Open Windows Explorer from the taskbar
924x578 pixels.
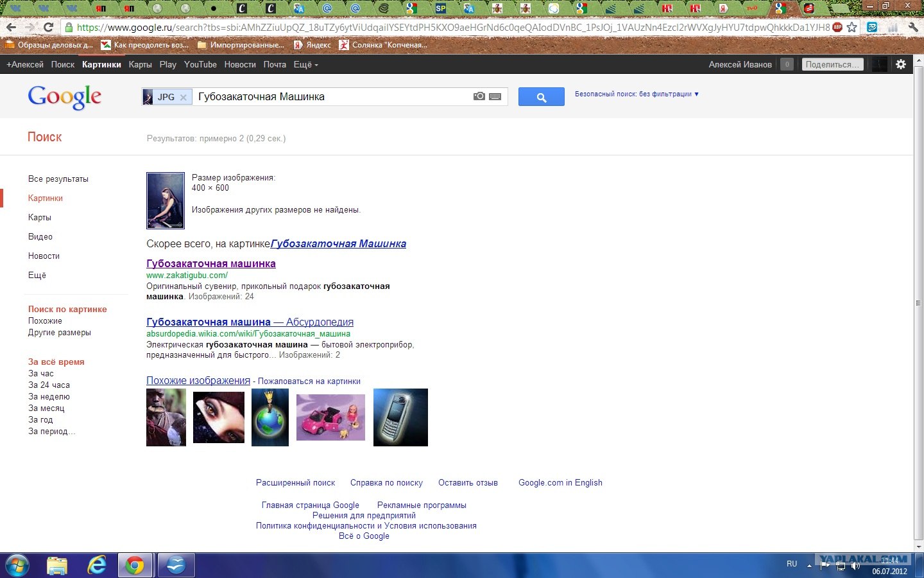tap(57, 565)
